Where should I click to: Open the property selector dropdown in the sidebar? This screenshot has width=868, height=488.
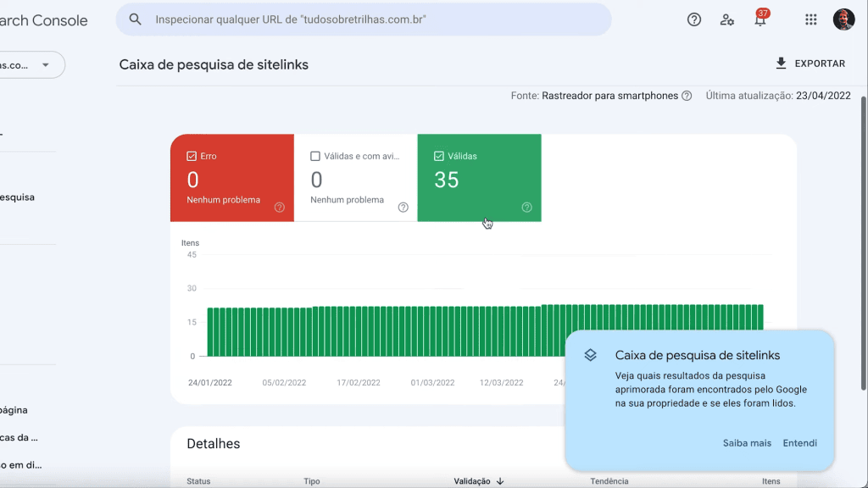point(32,64)
